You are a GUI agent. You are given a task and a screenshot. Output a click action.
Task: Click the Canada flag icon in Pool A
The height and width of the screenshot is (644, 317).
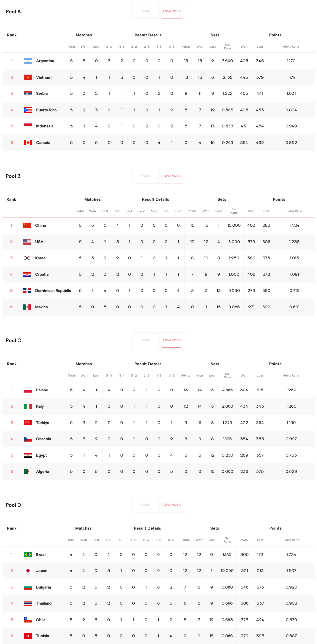(x=28, y=143)
